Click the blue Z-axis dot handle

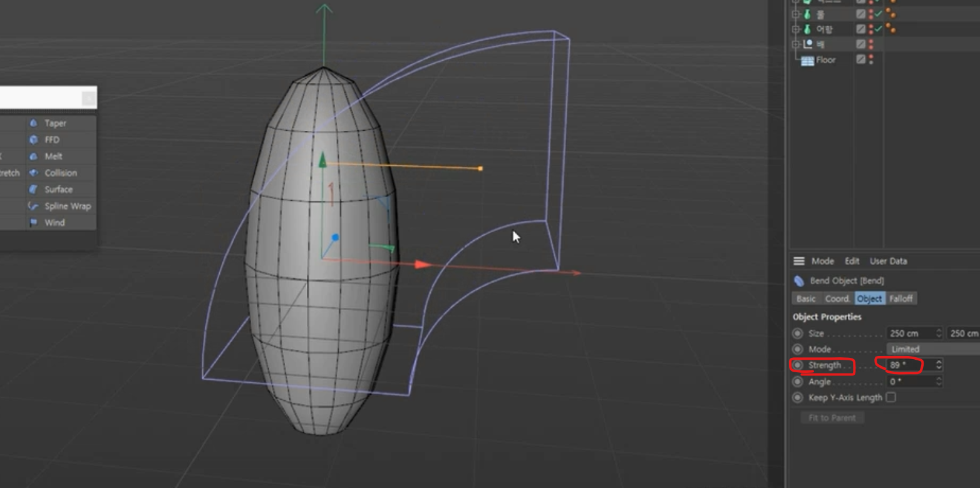[x=335, y=237]
